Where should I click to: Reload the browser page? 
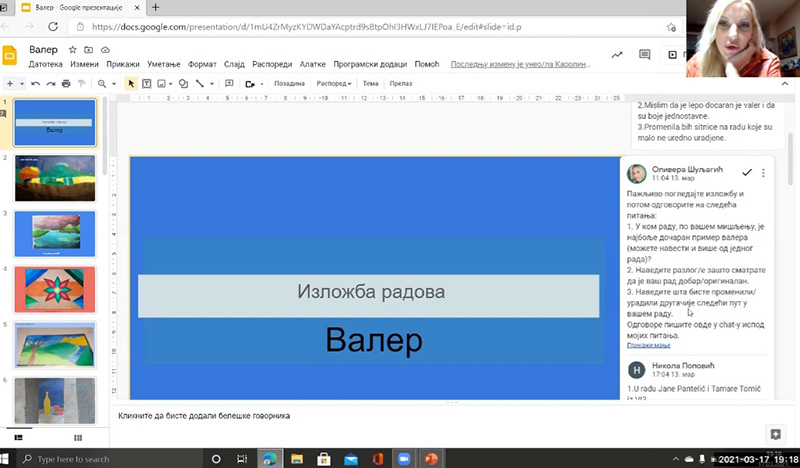[x=53, y=27]
